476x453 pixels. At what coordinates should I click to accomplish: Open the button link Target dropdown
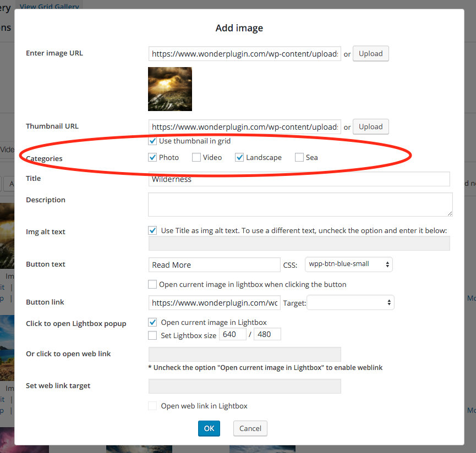[350, 303]
